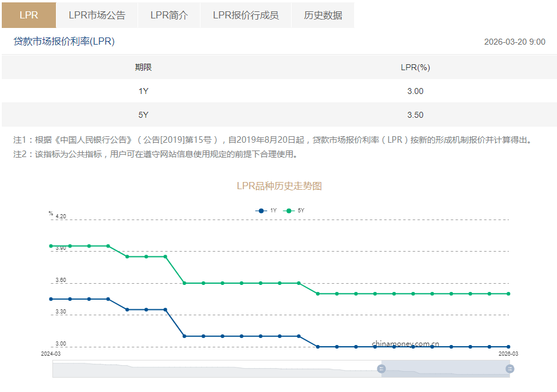557x392 pixels.
Task: Click the 2024-03 x-axis label
Action: pos(51,354)
